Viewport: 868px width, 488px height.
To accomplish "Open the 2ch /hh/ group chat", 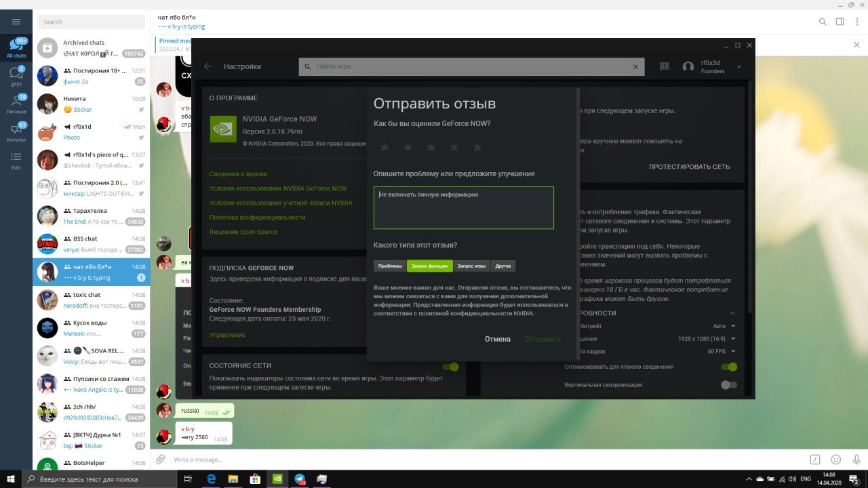I will 92,412.
